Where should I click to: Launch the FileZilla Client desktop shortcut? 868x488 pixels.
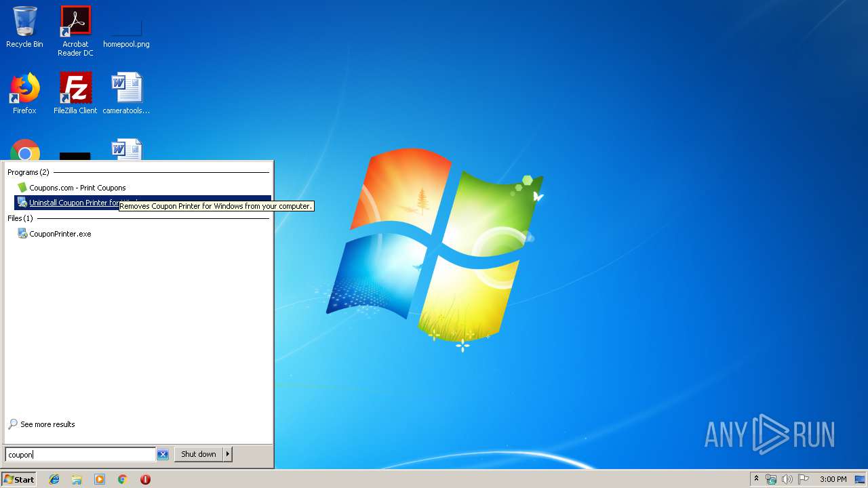point(75,94)
